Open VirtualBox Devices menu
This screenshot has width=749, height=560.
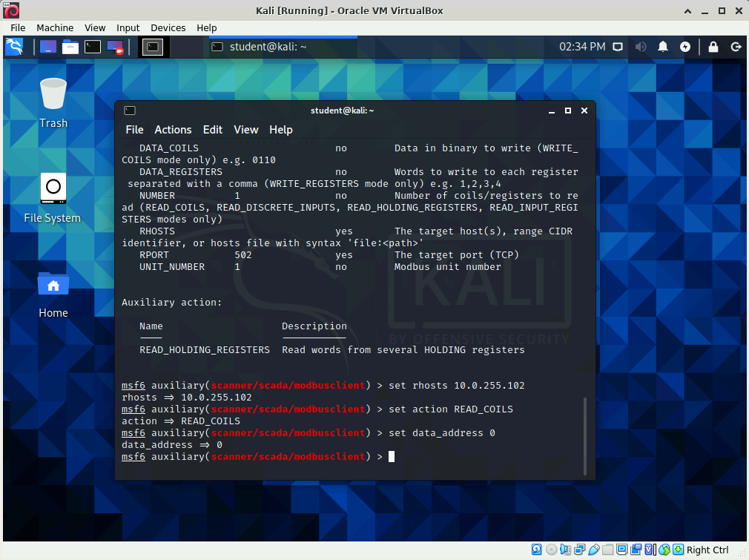click(x=168, y=27)
